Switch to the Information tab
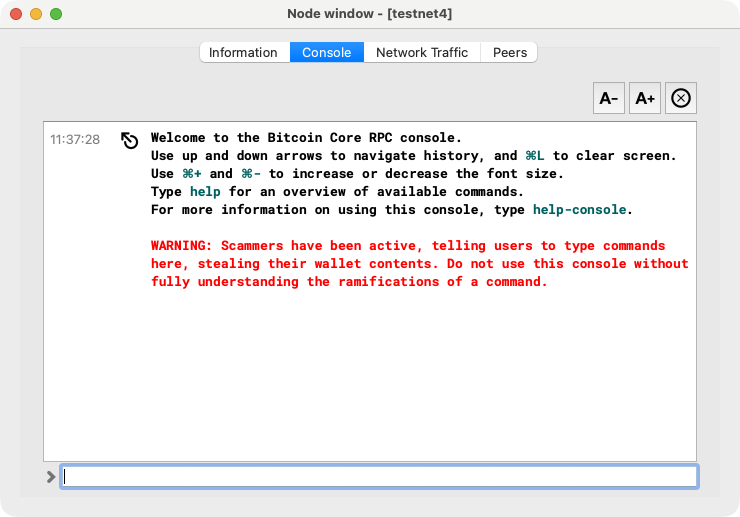 (244, 52)
